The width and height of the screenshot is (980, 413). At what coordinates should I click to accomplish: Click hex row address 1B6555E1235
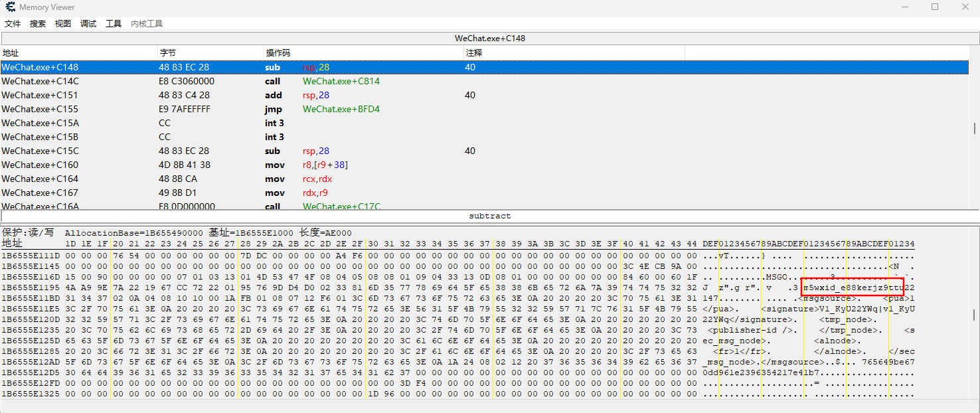pyautogui.click(x=31, y=330)
